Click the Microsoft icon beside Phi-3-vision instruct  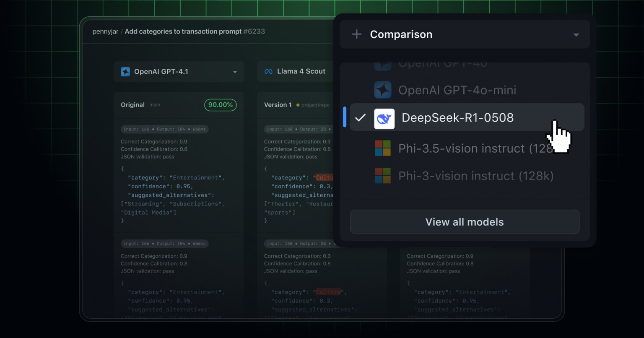(x=383, y=175)
